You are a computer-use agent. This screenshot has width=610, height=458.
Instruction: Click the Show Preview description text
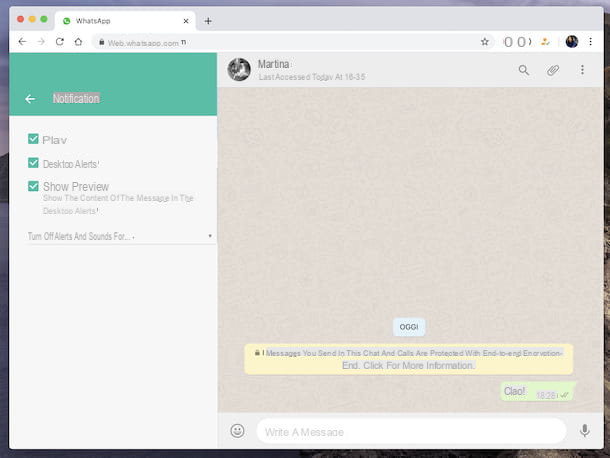pyautogui.click(x=118, y=204)
